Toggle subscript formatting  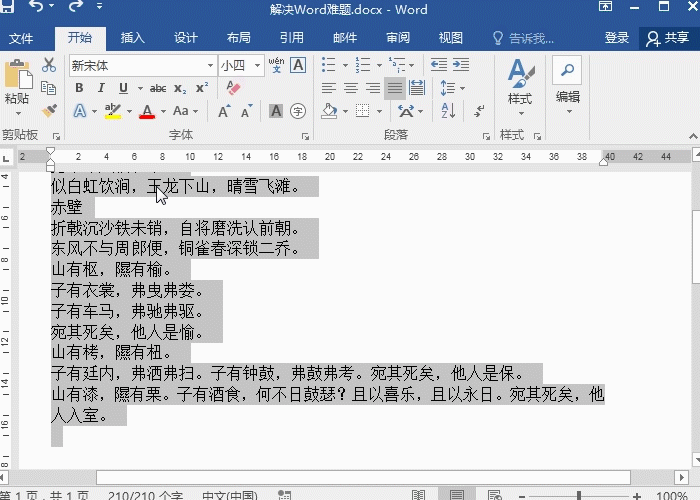[x=180, y=88]
